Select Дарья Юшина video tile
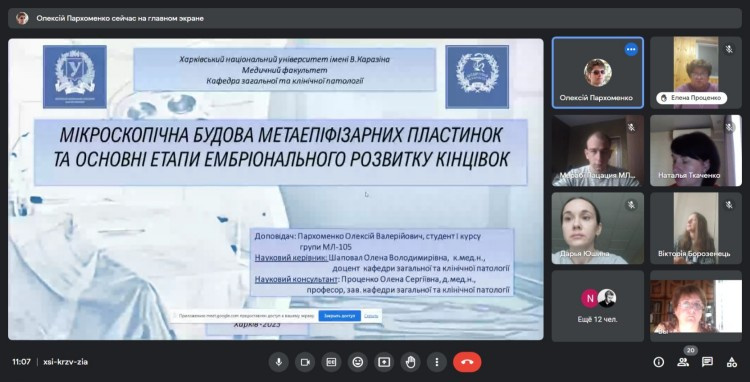Screen dimensions: 750x382 [x=598, y=228]
